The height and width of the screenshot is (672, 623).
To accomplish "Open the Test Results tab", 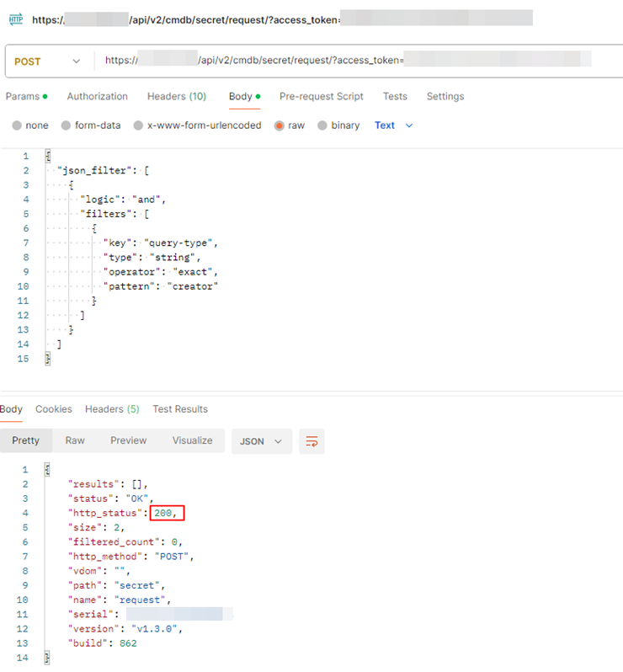I will coord(180,409).
